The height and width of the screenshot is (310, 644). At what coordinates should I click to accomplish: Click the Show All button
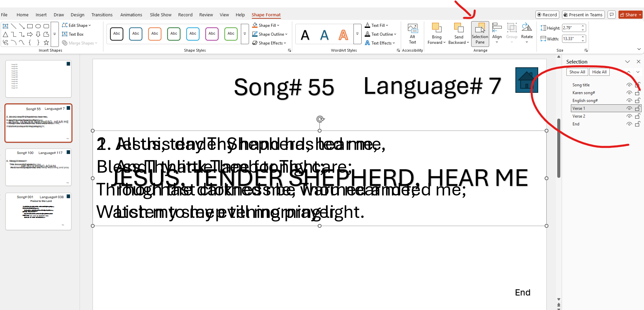(x=577, y=72)
